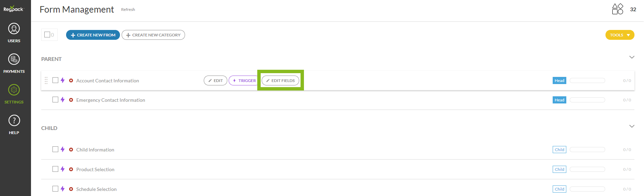The height and width of the screenshot is (196, 644).
Task: Toggle the select-all forms checkbox
Action: pos(47,35)
